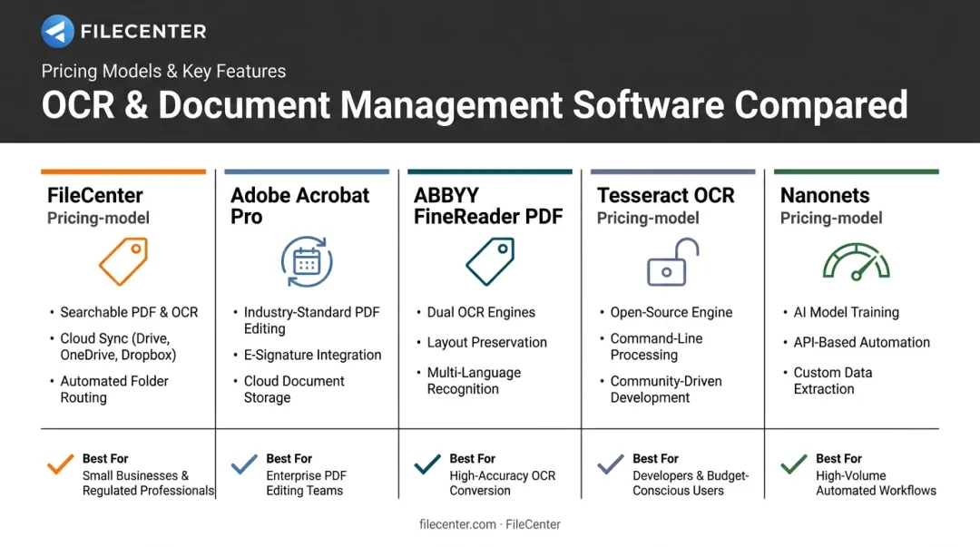
Task: Click the FileCenter paper-plane logo icon
Action: [x=57, y=31]
